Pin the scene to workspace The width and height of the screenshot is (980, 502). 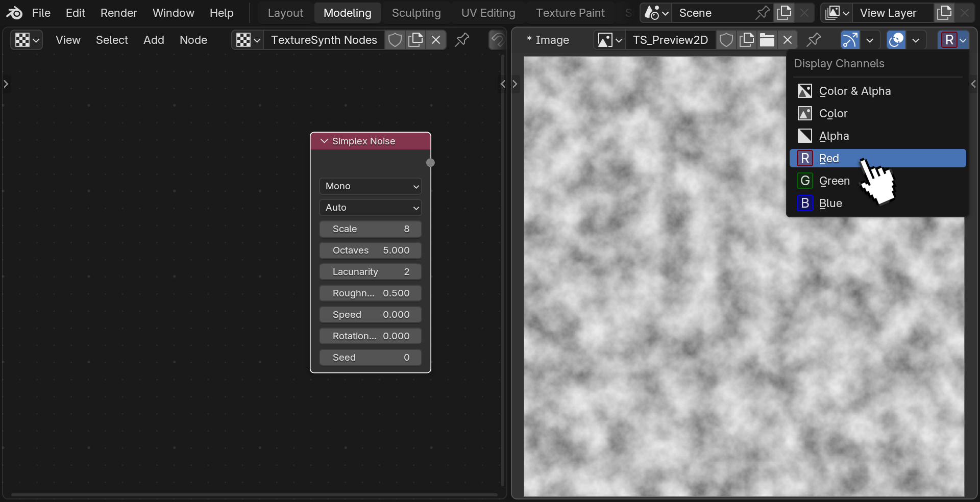click(x=762, y=13)
